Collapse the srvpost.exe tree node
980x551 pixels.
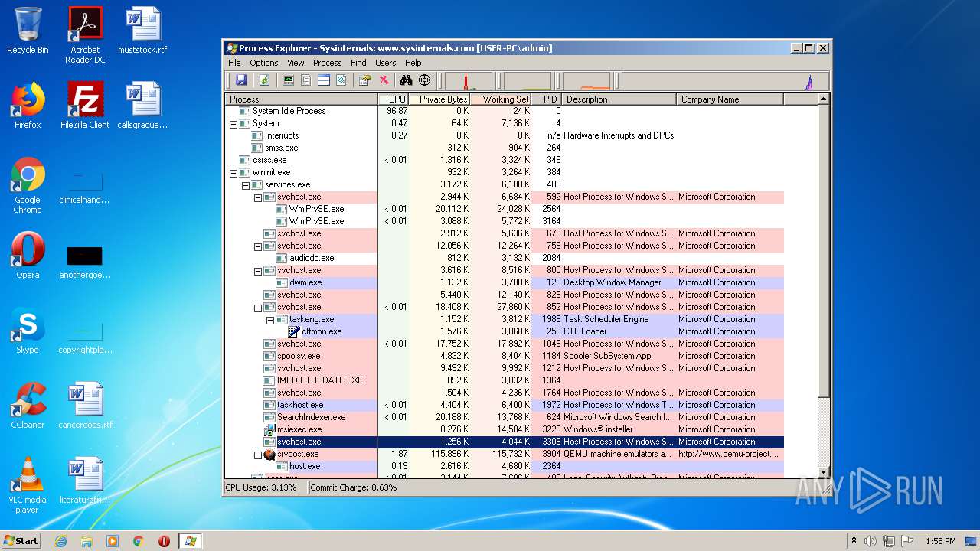tap(258, 454)
